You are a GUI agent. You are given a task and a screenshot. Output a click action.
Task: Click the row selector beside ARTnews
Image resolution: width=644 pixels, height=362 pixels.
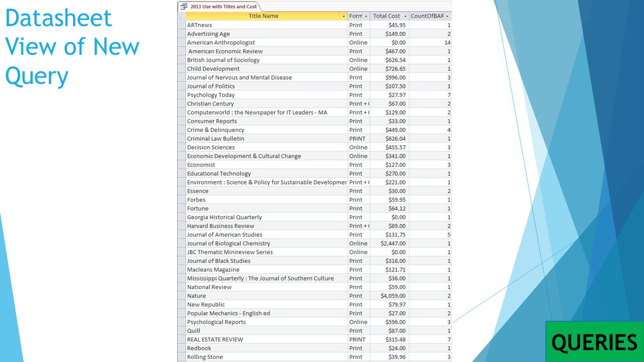click(x=182, y=25)
